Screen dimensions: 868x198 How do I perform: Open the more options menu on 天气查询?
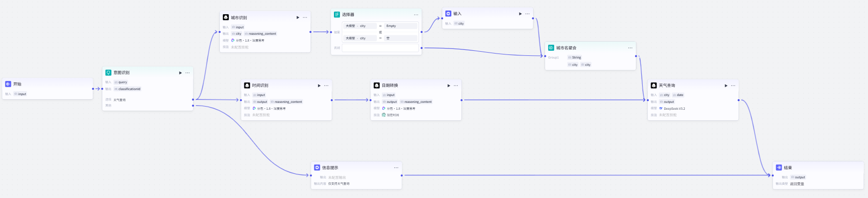pos(733,86)
